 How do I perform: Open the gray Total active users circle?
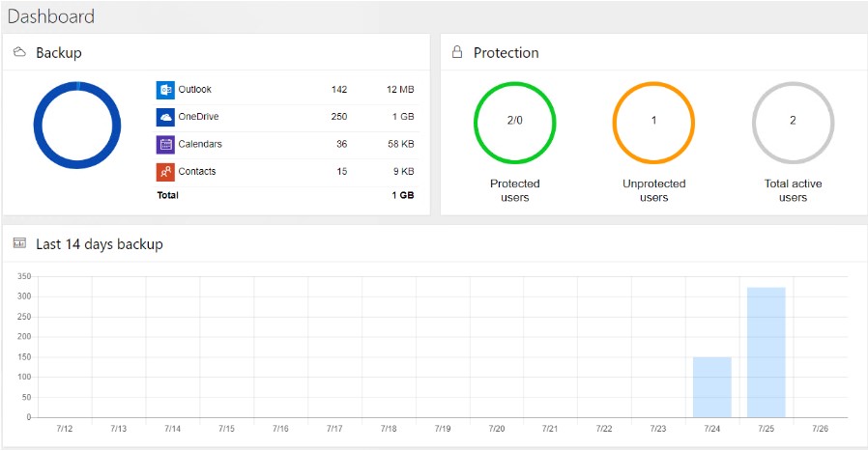pos(793,123)
